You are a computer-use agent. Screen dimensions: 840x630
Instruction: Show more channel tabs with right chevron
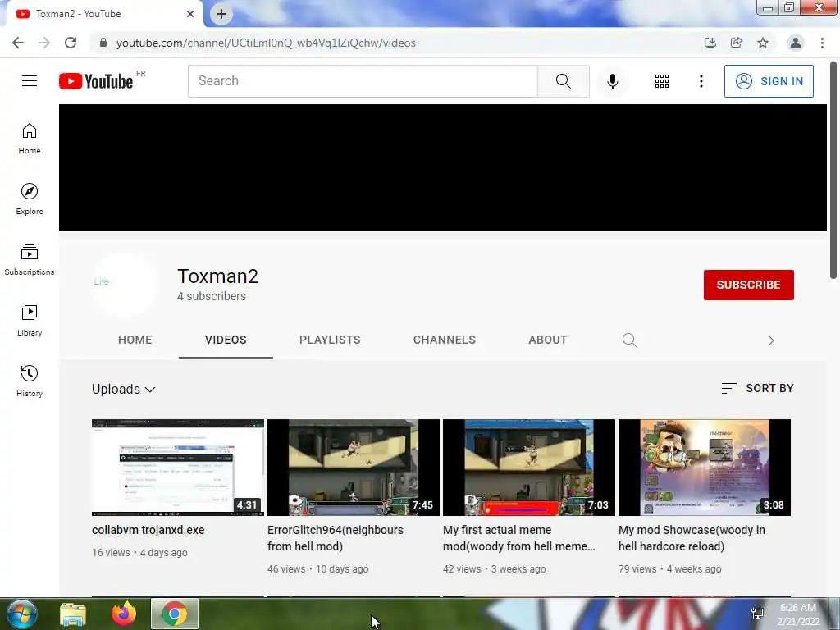pyautogui.click(x=771, y=340)
